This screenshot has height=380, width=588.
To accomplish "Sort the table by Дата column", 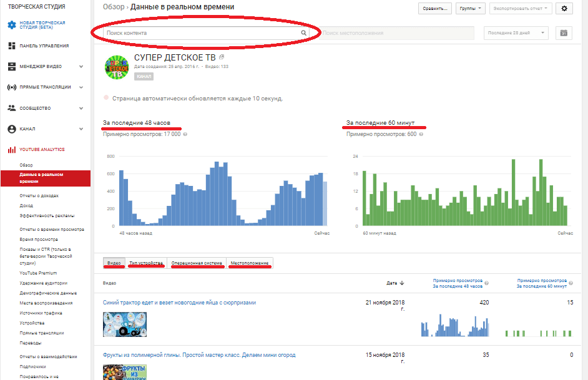I will coord(394,283).
